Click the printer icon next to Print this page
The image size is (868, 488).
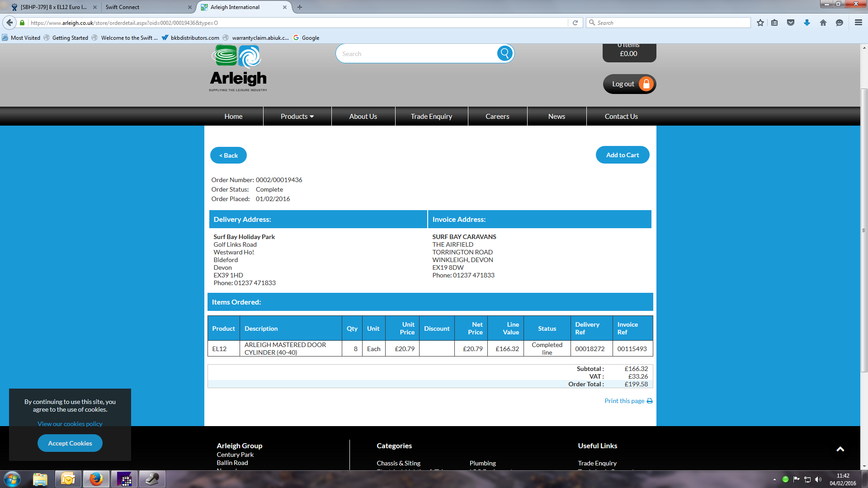pyautogui.click(x=650, y=401)
